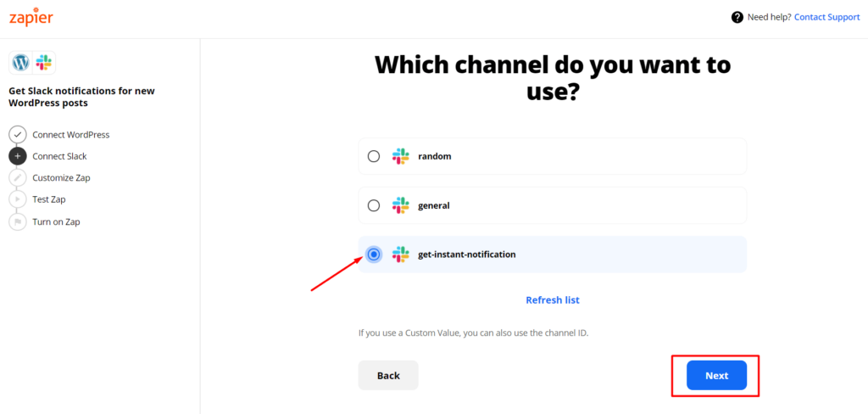Click the Zapier logo

(31, 17)
